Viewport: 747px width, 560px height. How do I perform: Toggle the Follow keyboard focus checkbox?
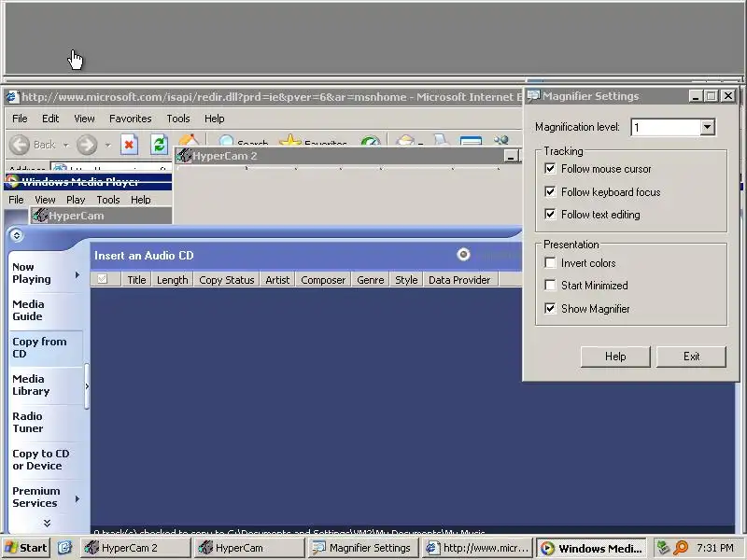pyautogui.click(x=550, y=191)
